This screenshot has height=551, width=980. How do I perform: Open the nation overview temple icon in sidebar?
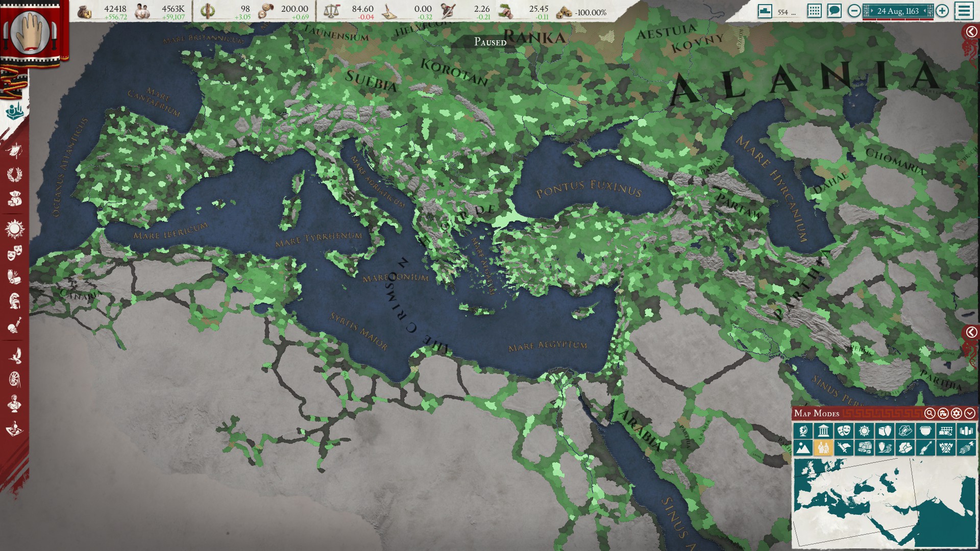pyautogui.click(x=15, y=111)
